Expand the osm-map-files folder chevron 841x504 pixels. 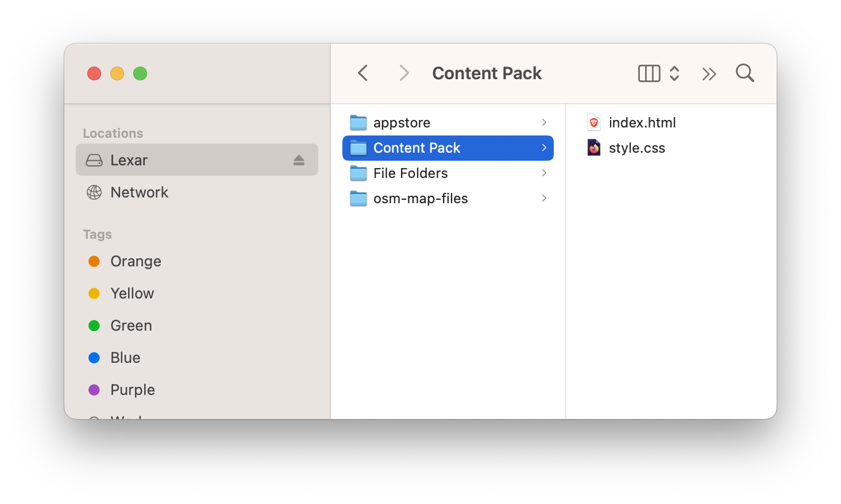click(x=544, y=198)
